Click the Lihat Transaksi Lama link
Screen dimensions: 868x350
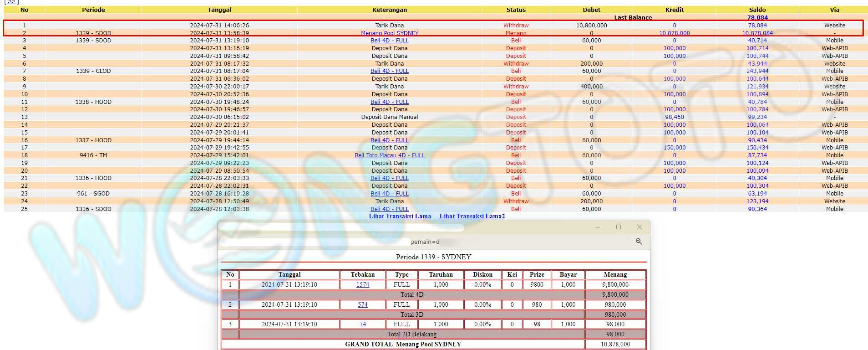[400, 216]
